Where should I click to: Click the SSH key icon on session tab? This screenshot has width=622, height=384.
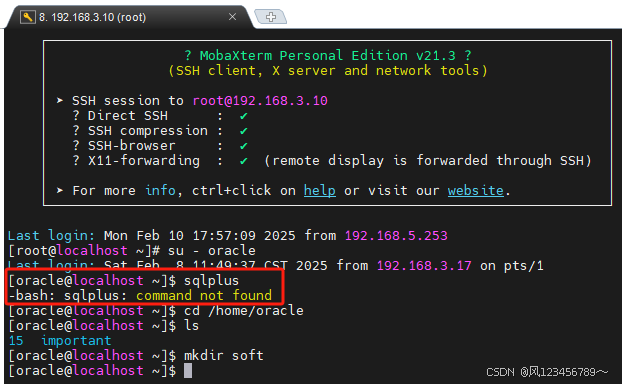[27, 17]
